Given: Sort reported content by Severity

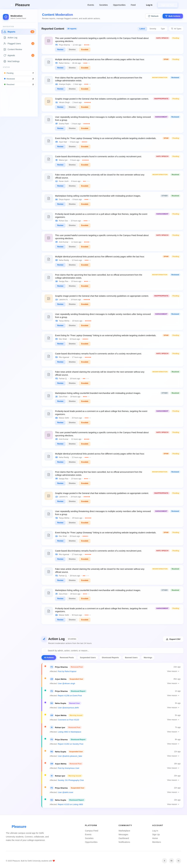Looking at the screenshot, I should 153,29.
